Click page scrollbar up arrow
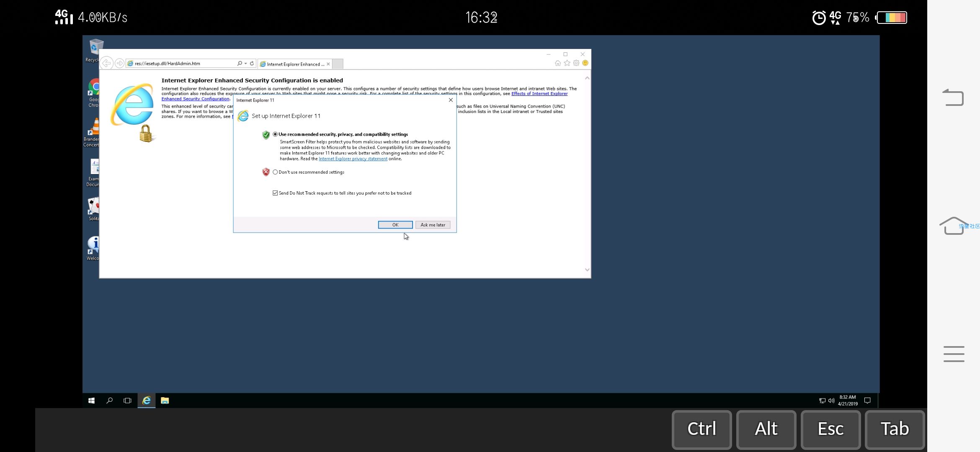Viewport: 980px width, 452px height. click(x=587, y=78)
